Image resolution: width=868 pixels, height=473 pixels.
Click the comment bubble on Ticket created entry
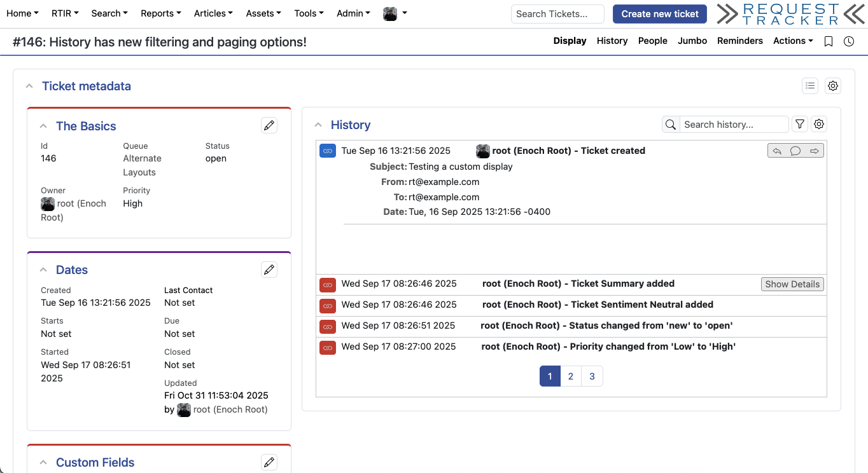[795, 151]
